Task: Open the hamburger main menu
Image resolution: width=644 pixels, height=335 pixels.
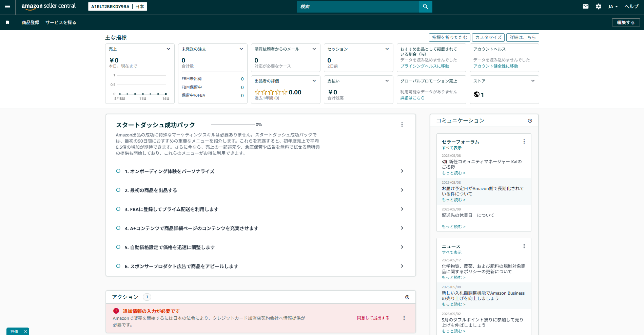Action: [7, 6]
